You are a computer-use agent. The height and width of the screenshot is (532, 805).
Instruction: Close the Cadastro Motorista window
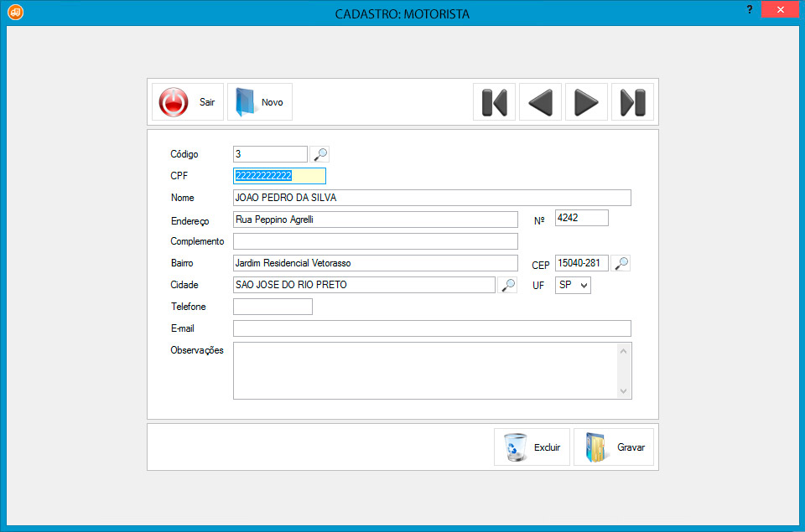[781, 9]
